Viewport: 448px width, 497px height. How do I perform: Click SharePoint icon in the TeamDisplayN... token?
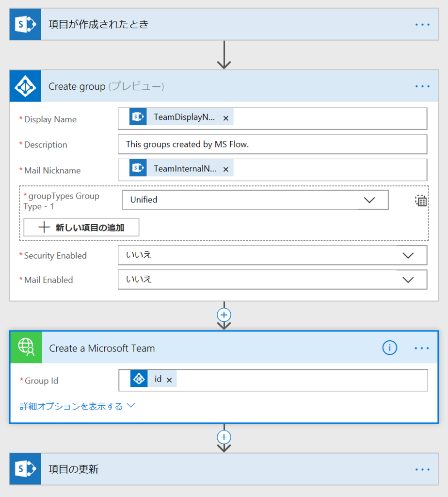point(138,116)
